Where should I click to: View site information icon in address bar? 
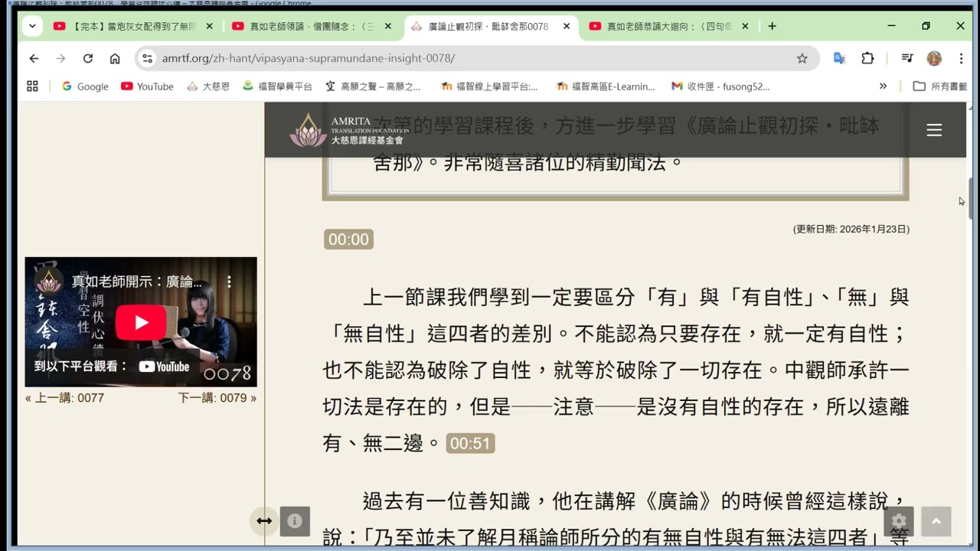148,58
